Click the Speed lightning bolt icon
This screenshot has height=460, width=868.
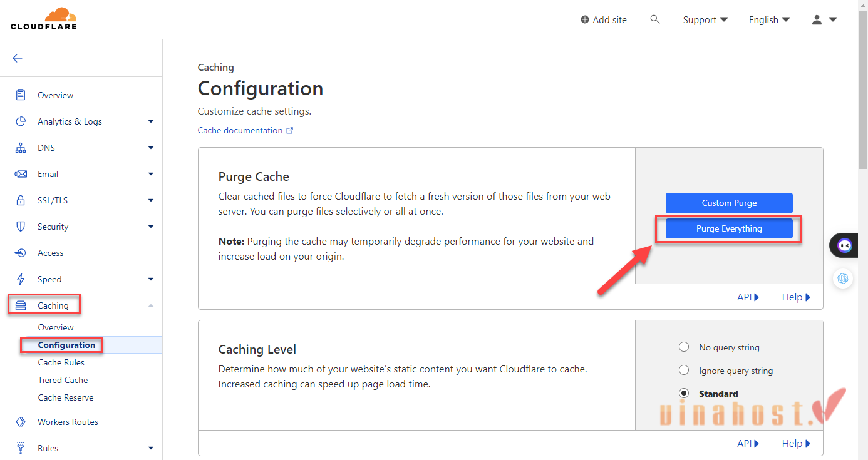click(21, 279)
